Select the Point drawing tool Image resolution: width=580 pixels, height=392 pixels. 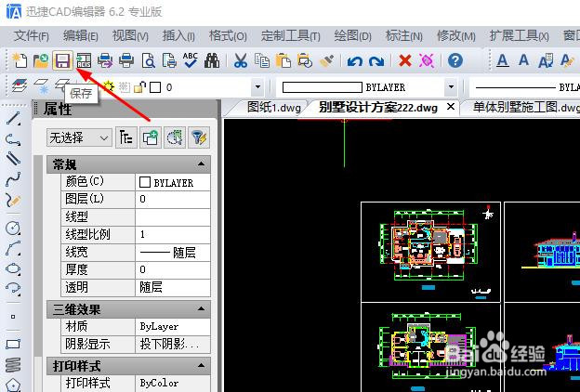(x=13, y=317)
